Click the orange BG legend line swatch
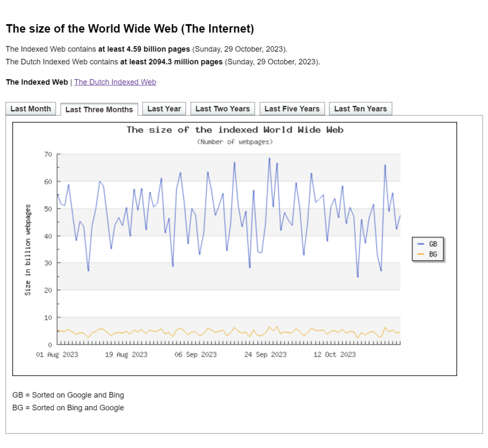This screenshot has height=448, width=488. coord(420,255)
